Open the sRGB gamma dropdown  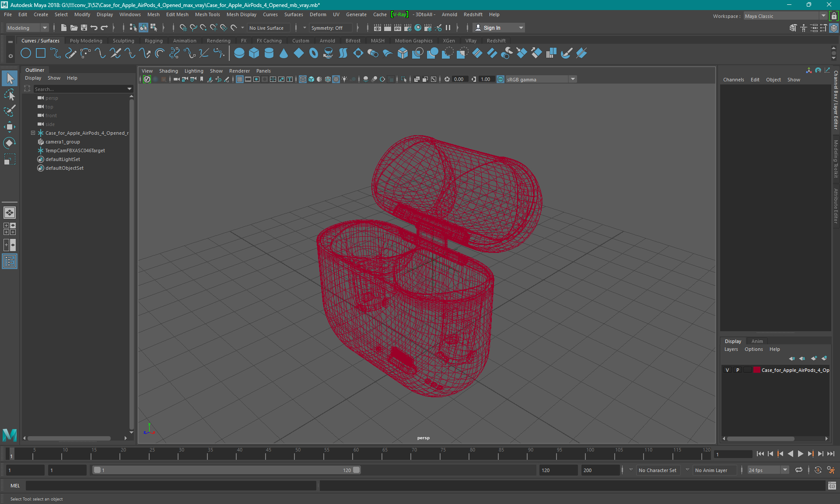(x=541, y=79)
